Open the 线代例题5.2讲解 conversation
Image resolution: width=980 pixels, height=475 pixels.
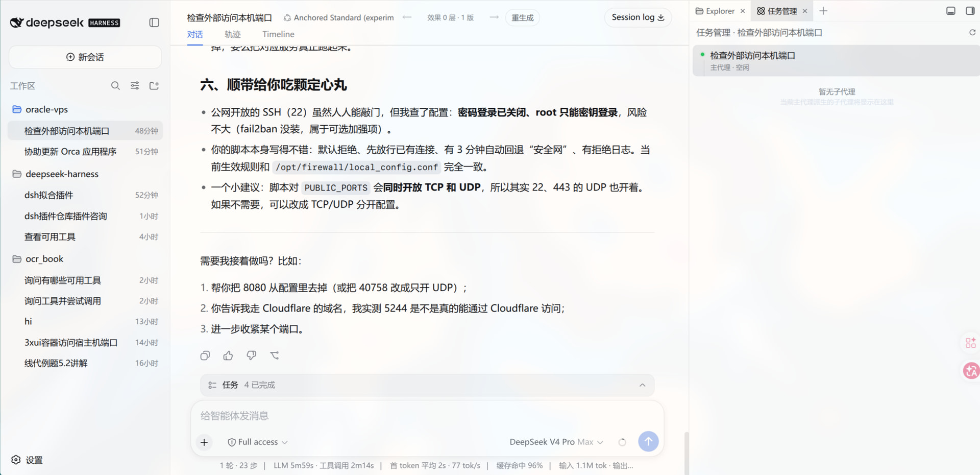85,363
